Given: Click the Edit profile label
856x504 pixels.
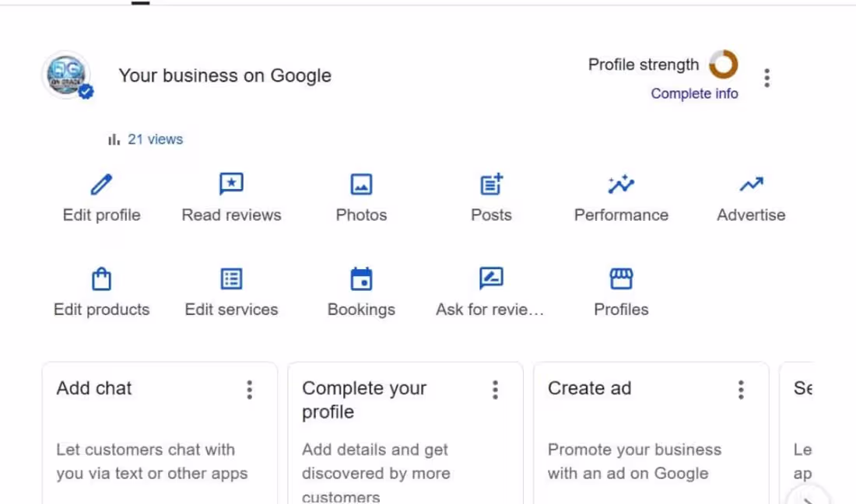Looking at the screenshot, I should pyautogui.click(x=101, y=215).
